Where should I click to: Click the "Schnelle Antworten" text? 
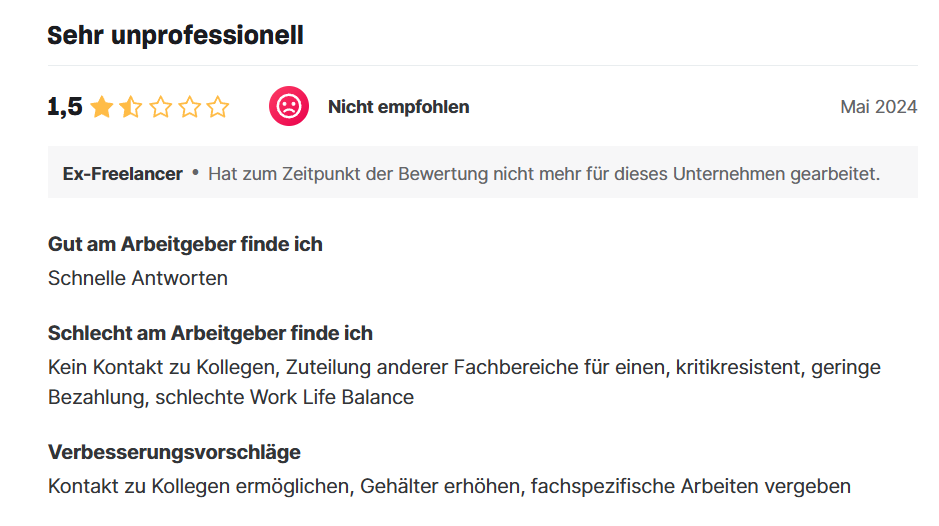coord(138,278)
